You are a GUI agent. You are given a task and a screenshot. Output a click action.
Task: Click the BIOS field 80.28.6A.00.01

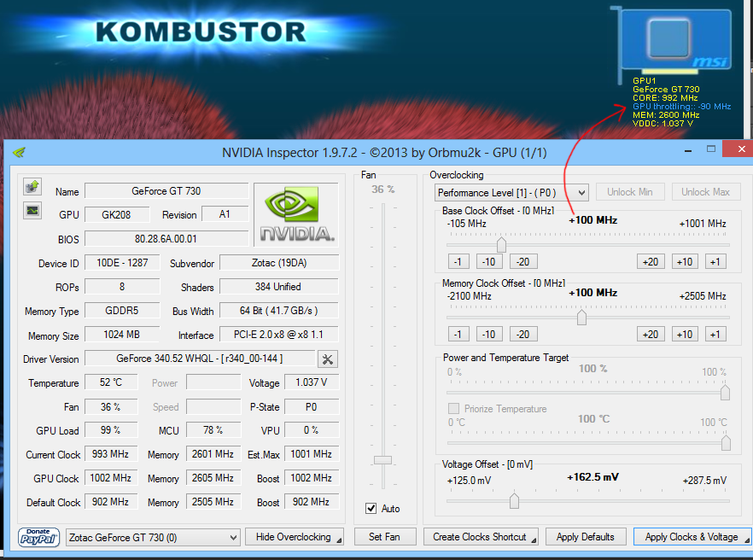(166, 239)
